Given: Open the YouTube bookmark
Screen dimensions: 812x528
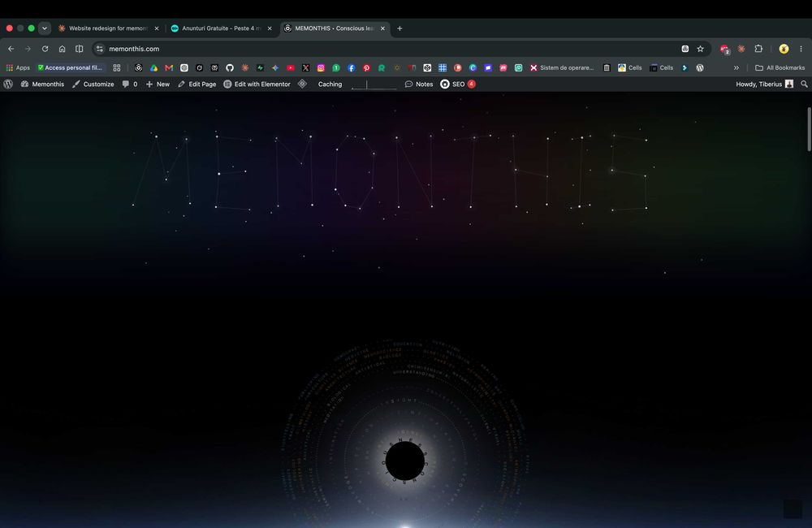Looking at the screenshot, I should click(291, 68).
